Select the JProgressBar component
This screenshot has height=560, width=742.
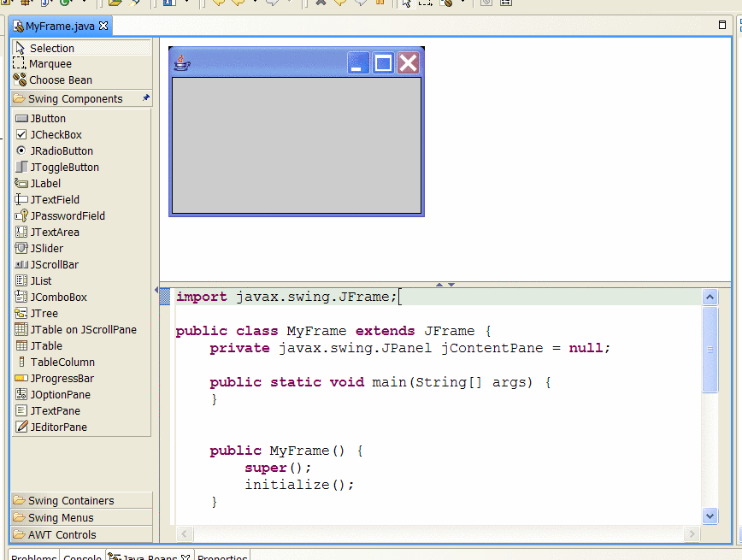[62, 379]
